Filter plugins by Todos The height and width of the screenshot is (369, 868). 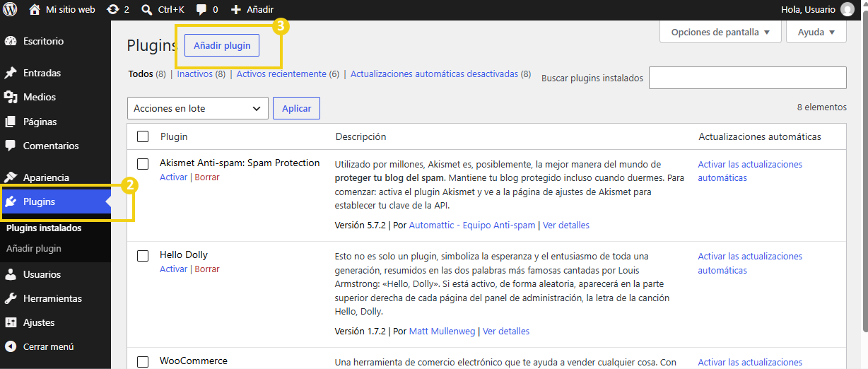click(141, 74)
